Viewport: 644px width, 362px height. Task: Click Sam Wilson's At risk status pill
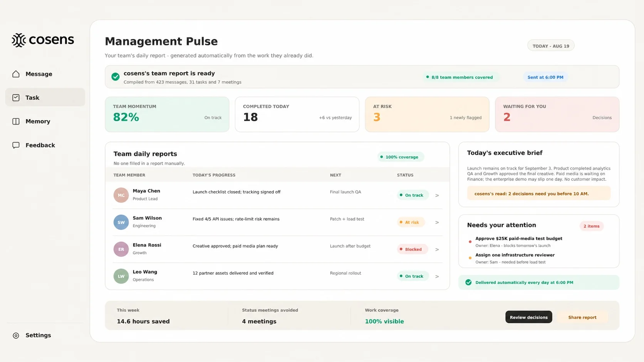411,222
